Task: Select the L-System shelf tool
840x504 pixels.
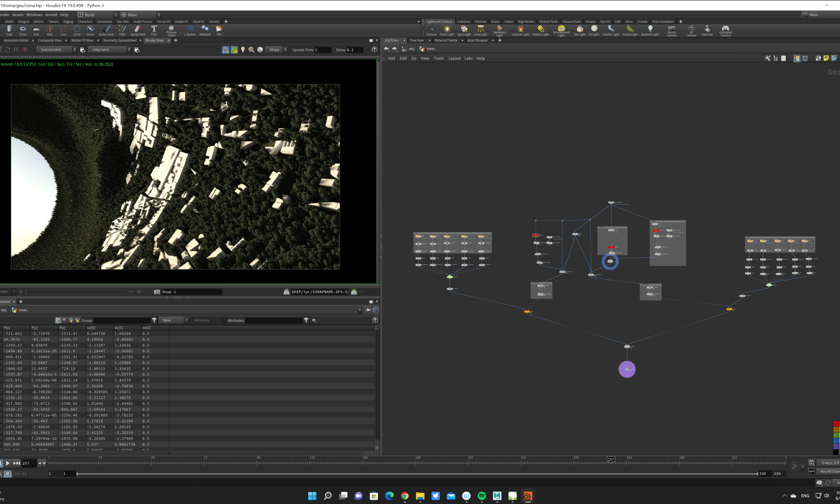Action: (190, 30)
